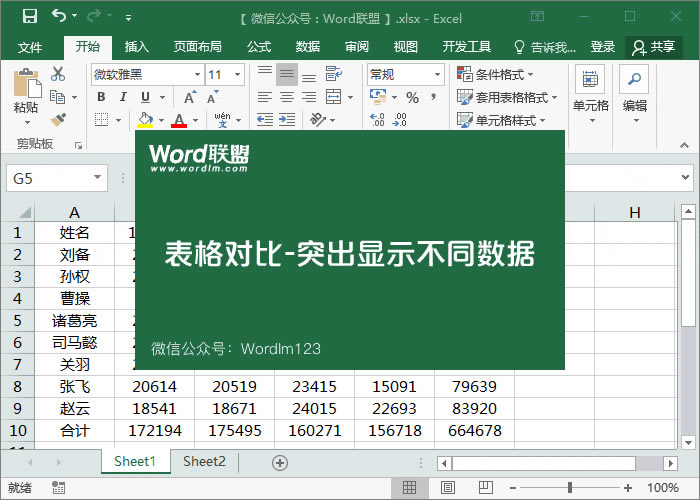Open the 插入 ribbon tab

tap(137, 47)
